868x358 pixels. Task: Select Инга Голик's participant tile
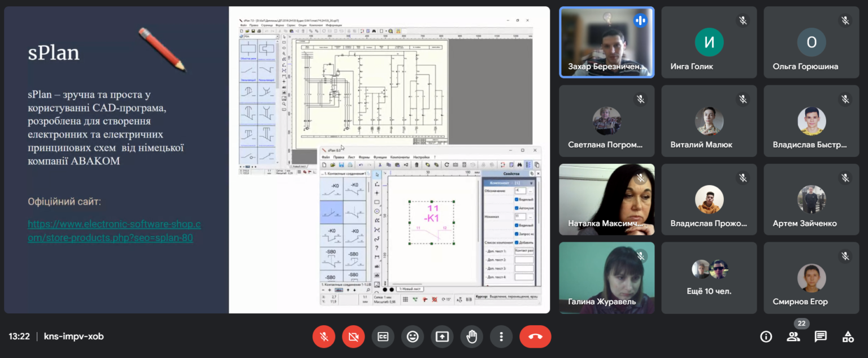tap(709, 42)
